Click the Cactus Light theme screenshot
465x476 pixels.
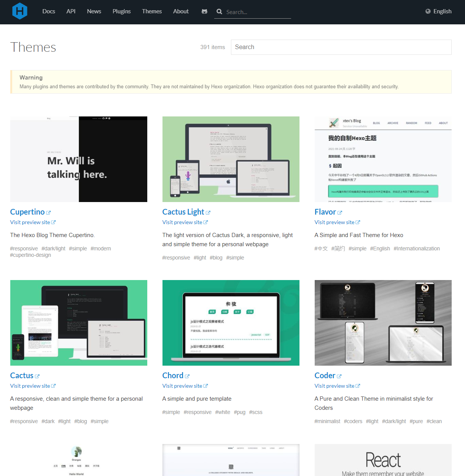coord(231,159)
